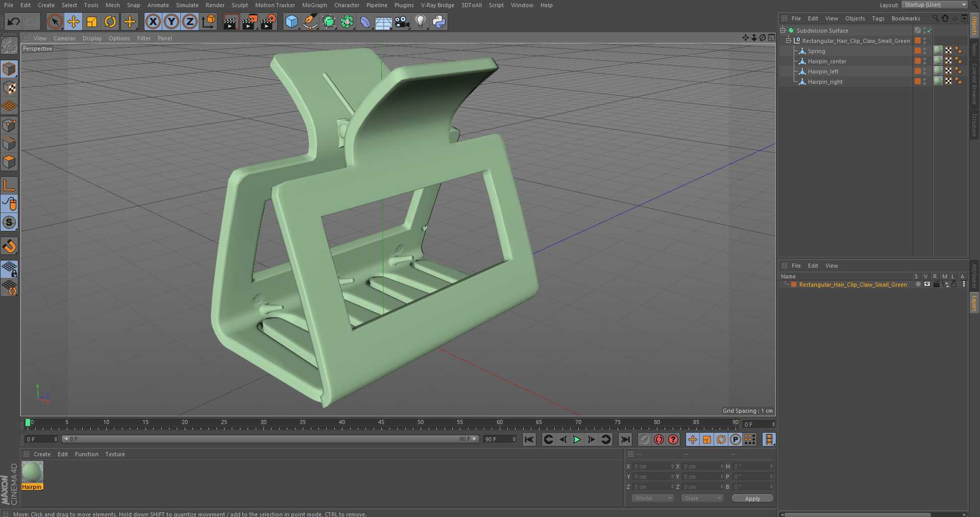This screenshot has width=980, height=517.
Task: Toggle the Snap S icon
Action: [x=9, y=223]
